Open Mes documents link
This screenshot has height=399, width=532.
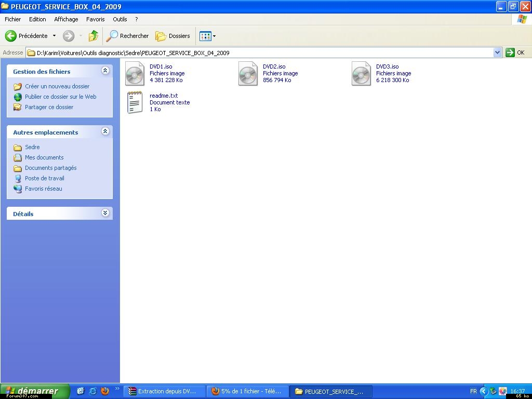[44, 157]
